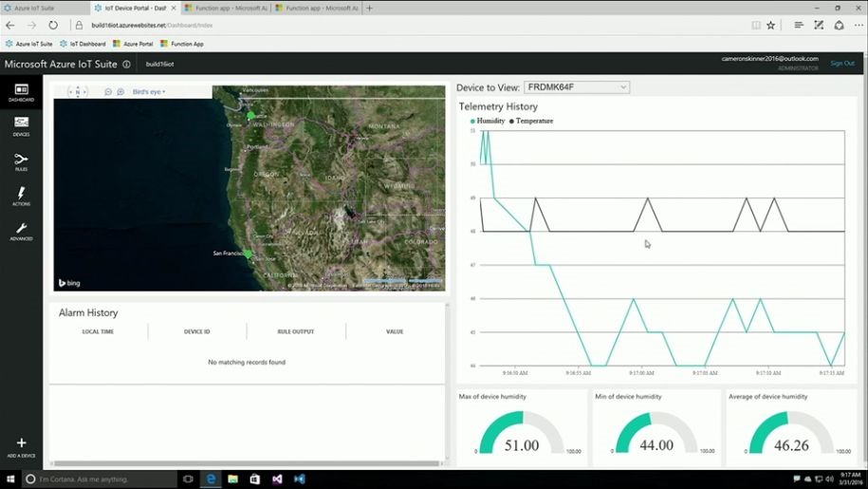
Task: Click the horizontal scrollbar below Alarm History
Action: pos(247,463)
